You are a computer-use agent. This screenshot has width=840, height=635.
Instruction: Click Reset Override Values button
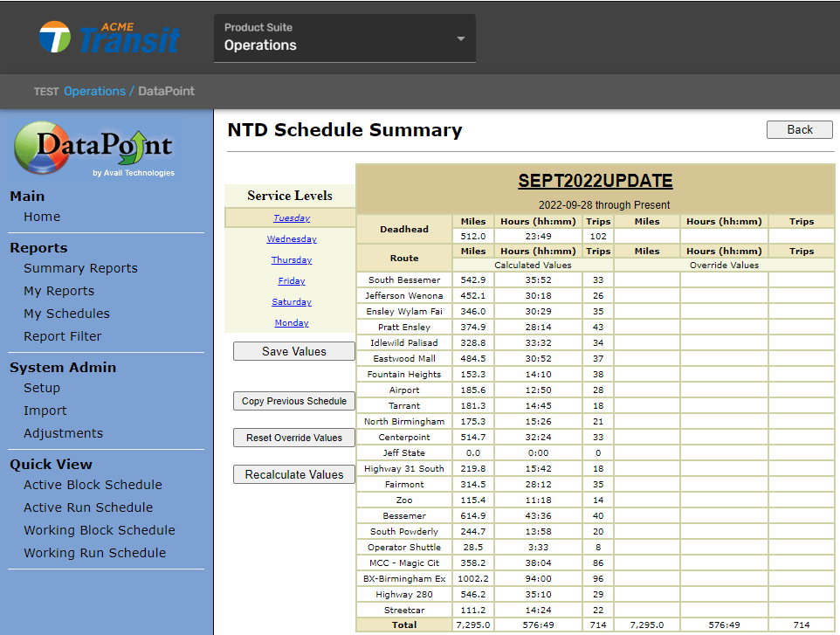tap(294, 438)
